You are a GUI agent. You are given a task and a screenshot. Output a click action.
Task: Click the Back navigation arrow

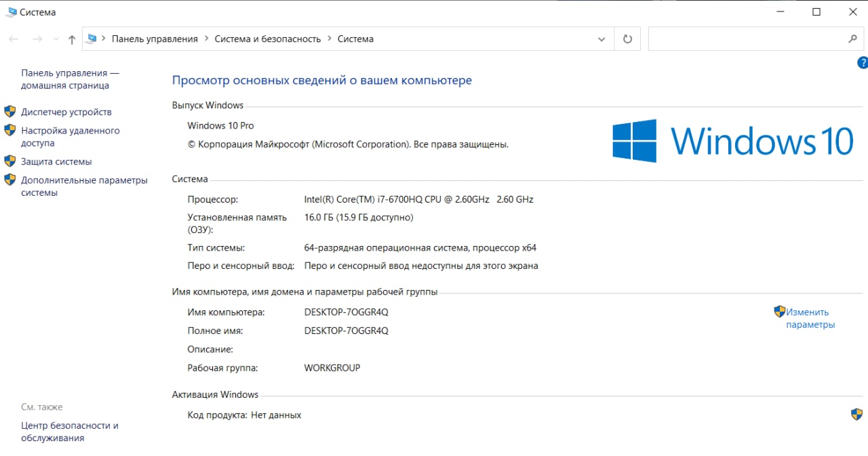click(x=14, y=39)
